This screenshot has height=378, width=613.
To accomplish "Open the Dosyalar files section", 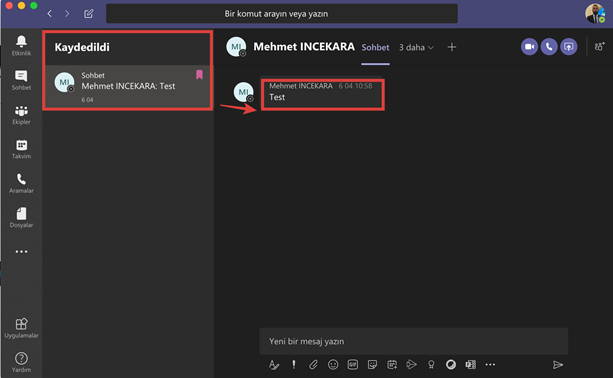I will [x=21, y=217].
